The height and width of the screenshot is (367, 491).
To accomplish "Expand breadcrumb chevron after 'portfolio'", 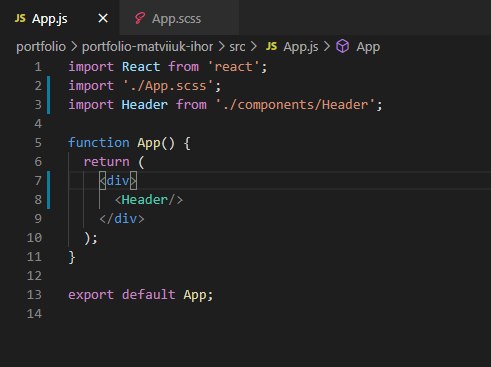I will (74, 47).
